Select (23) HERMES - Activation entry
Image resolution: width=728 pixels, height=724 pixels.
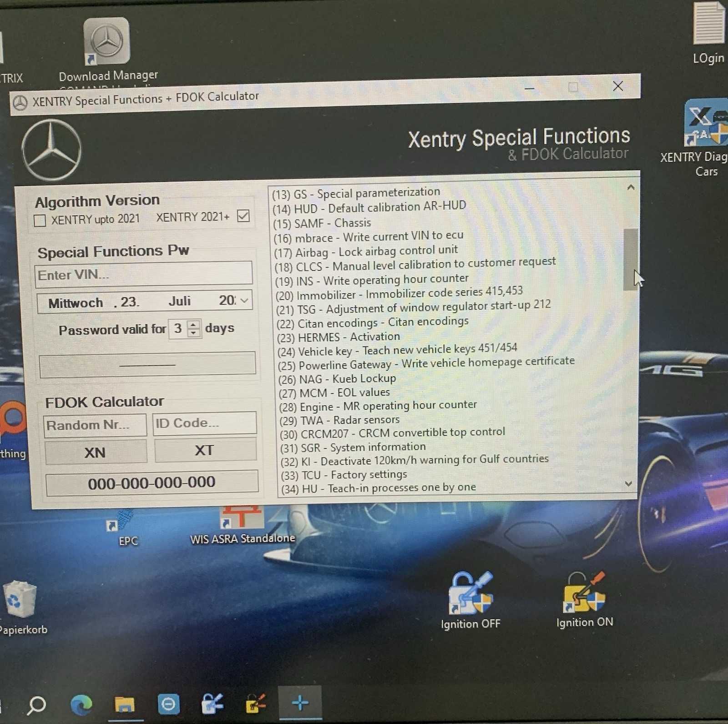point(339,337)
